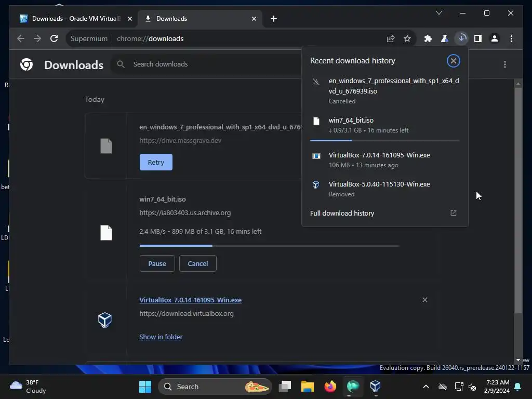532x399 pixels.
Task: Open VirtualBox from the taskbar
Action: coord(375,387)
